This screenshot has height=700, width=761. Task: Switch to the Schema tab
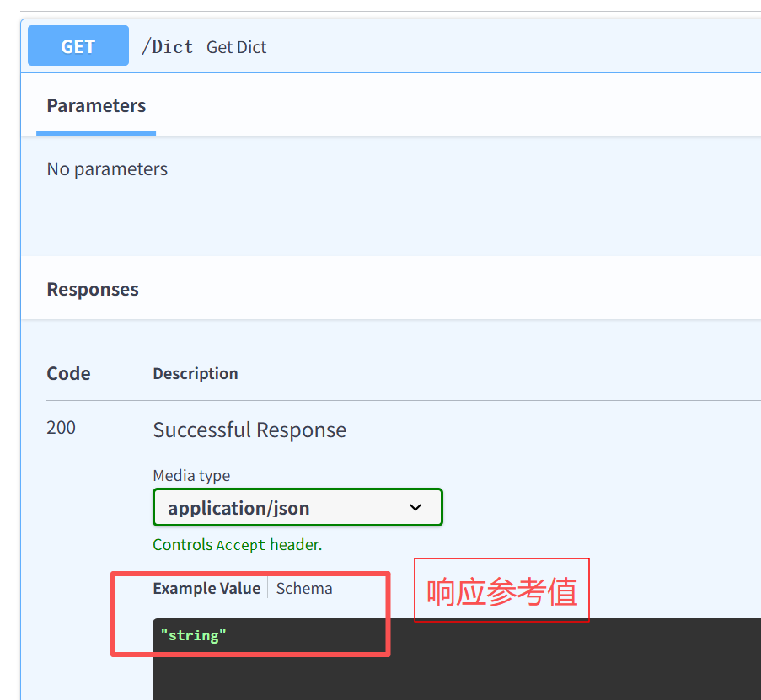[303, 588]
